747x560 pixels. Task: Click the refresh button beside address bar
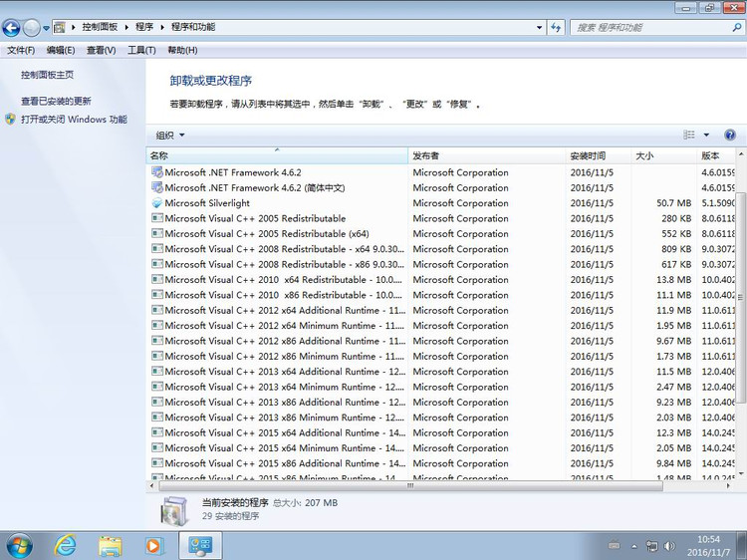pyautogui.click(x=556, y=27)
